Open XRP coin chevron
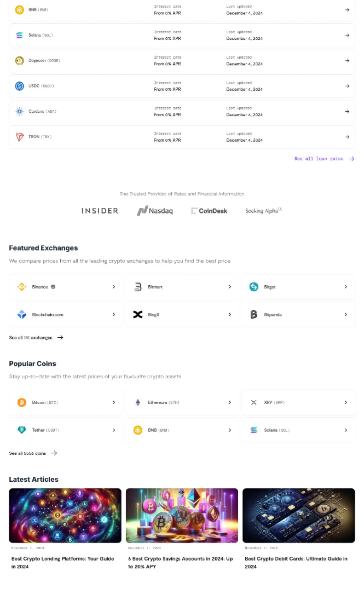This screenshot has height=600, width=364. click(346, 403)
